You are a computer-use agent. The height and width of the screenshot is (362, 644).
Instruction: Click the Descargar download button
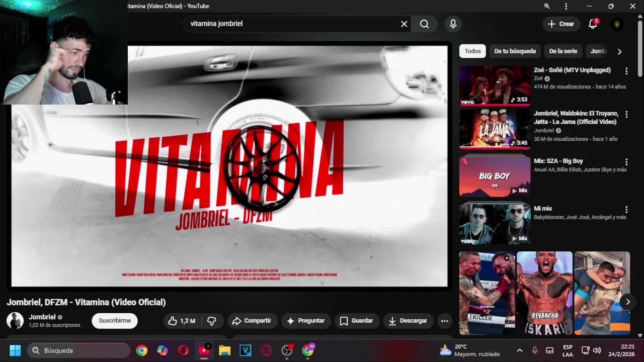408,321
